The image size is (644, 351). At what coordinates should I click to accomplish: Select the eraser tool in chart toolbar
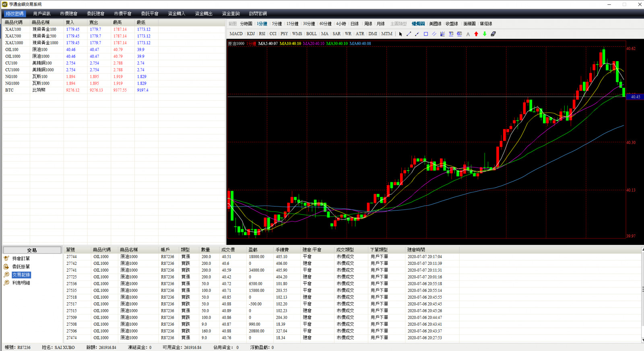[493, 34]
